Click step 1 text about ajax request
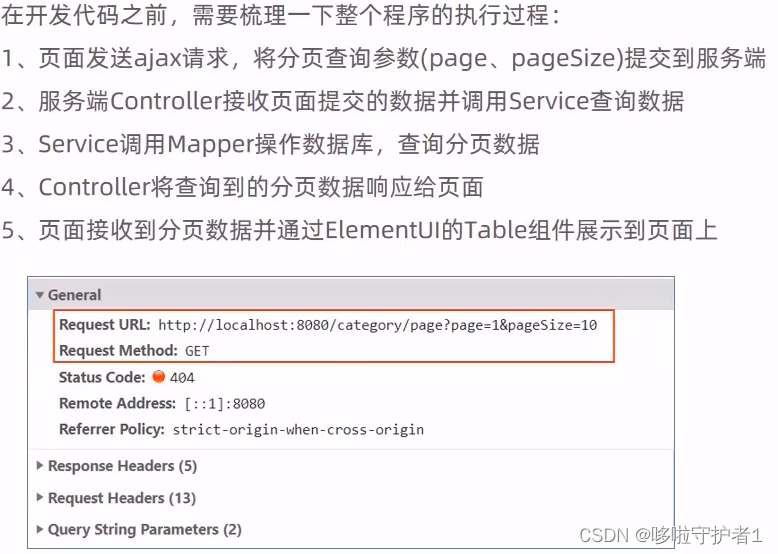 tap(383, 59)
